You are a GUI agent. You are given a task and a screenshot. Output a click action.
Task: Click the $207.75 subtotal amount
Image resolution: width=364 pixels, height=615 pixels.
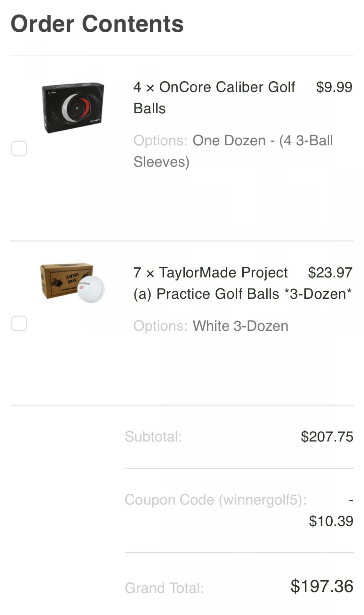pyautogui.click(x=327, y=437)
